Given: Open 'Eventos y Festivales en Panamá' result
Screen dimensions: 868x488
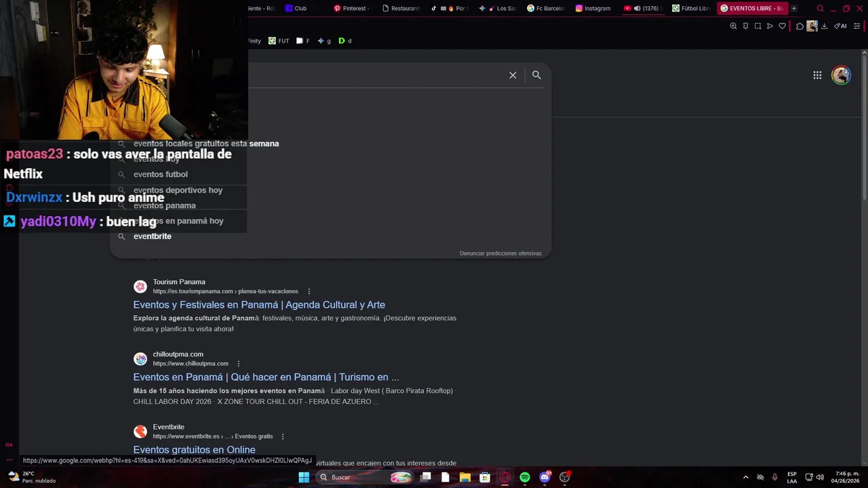Looking at the screenshot, I should click(x=259, y=305).
